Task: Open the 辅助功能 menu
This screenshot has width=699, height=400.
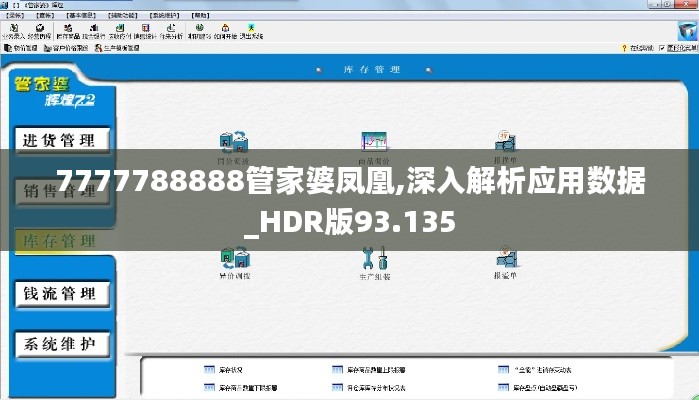Action: tap(123, 16)
